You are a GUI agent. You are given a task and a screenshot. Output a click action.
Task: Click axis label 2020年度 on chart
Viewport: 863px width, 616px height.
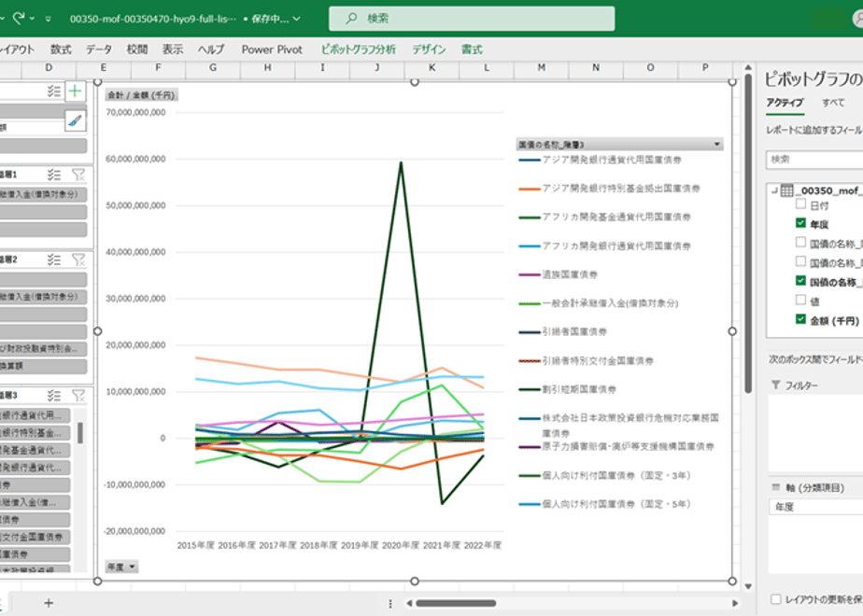[401, 545]
